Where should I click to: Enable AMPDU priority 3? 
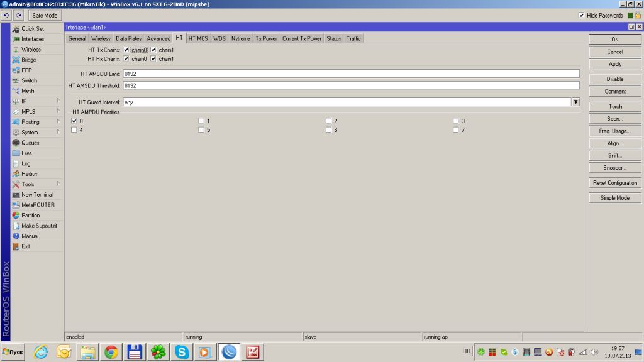click(x=456, y=121)
